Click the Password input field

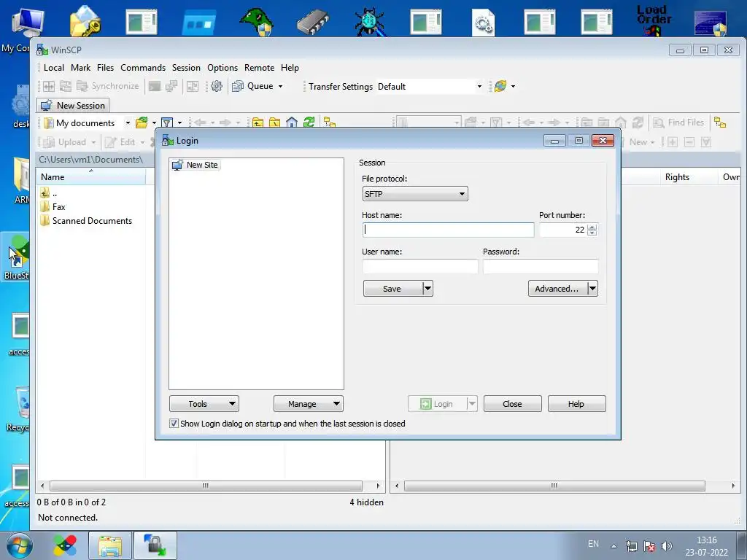[541, 266]
